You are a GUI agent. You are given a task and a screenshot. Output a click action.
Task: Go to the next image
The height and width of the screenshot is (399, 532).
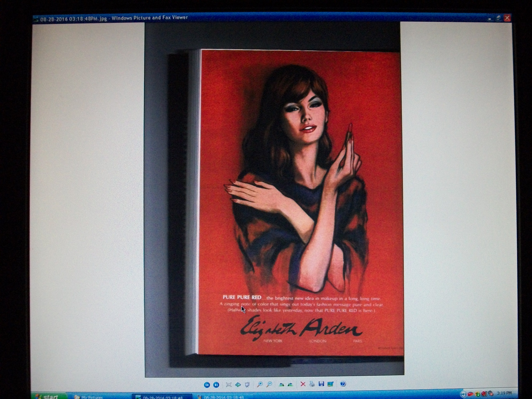pos(216,385)
